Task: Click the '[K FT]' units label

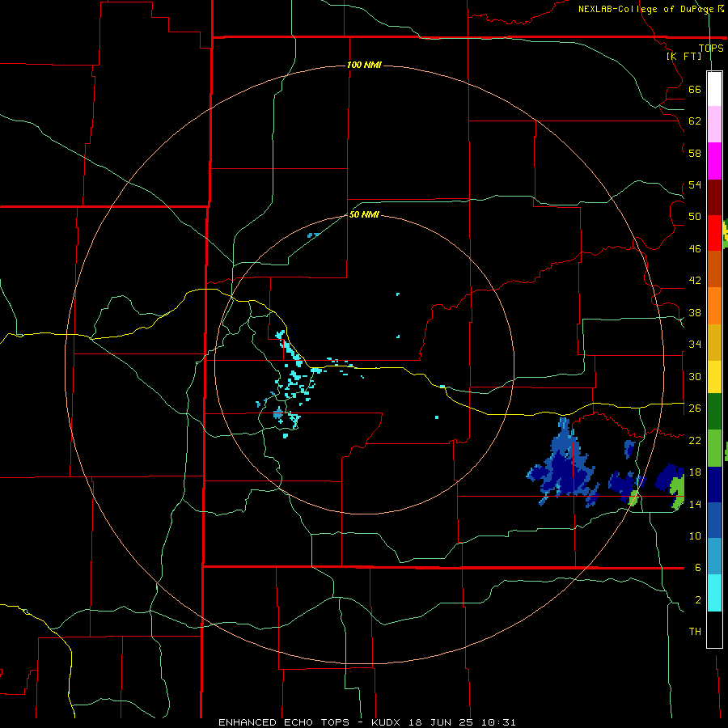Action: (x=684, y=56)
